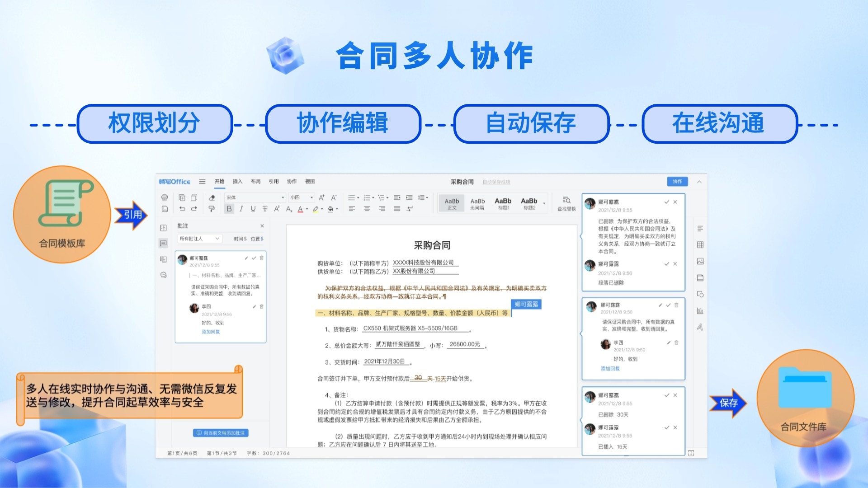The image size is (868, 488).
Task: Open the 查找替换 find and replace tool
Action: 566,204
